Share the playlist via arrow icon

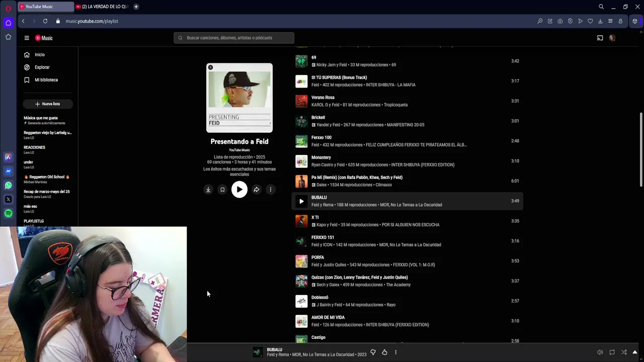(x=256, y=190)
